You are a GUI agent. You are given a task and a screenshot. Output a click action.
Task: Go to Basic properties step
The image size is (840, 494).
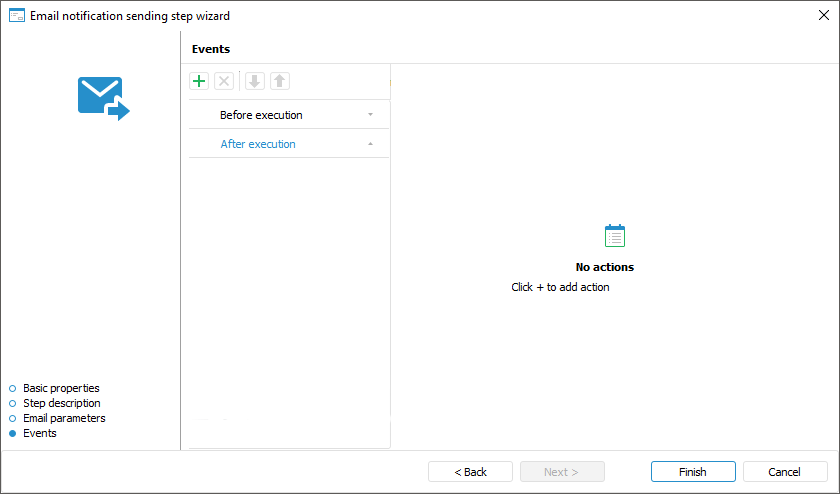tap(61, 388)
